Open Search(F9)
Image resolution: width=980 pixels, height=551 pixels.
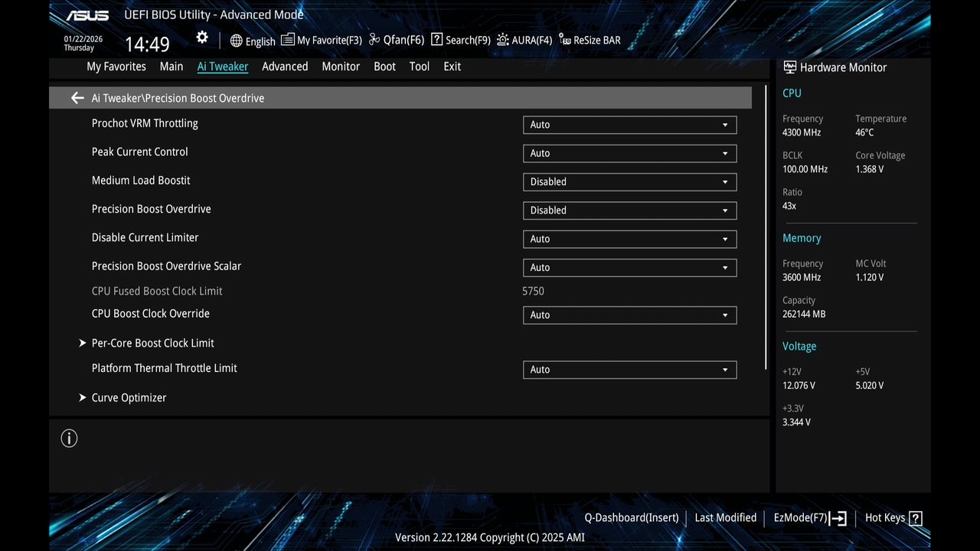click(x=460, y=40)
